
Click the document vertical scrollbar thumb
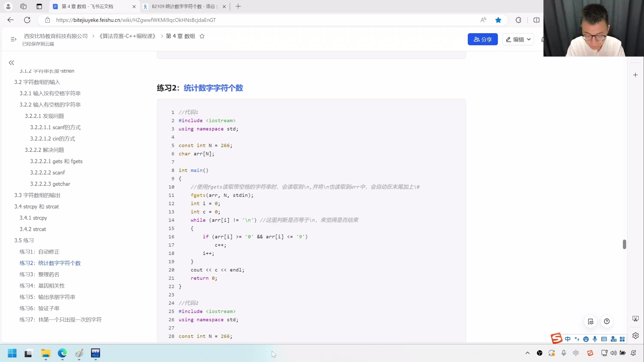624,244
